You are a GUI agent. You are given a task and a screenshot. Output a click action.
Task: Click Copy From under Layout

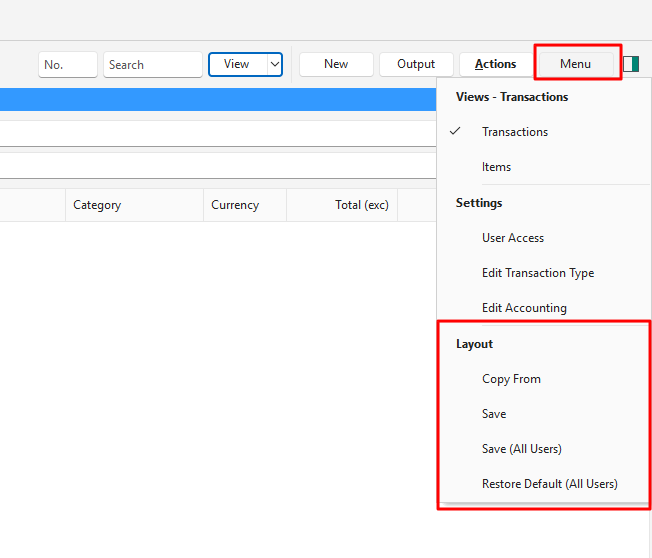[511, 379]
